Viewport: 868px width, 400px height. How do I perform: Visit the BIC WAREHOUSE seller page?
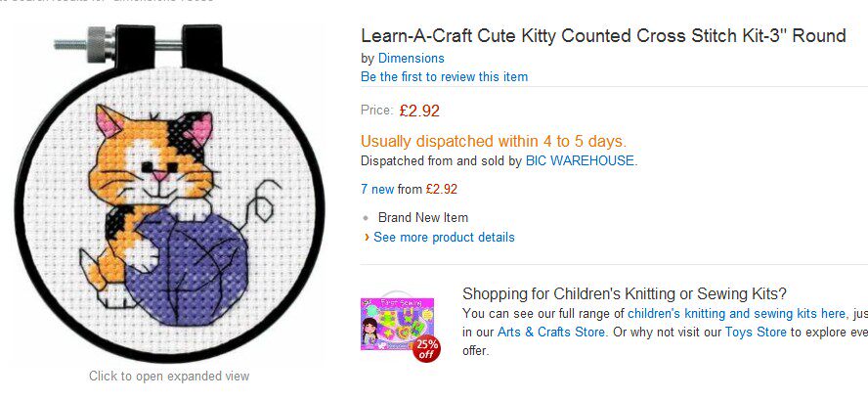580,160
